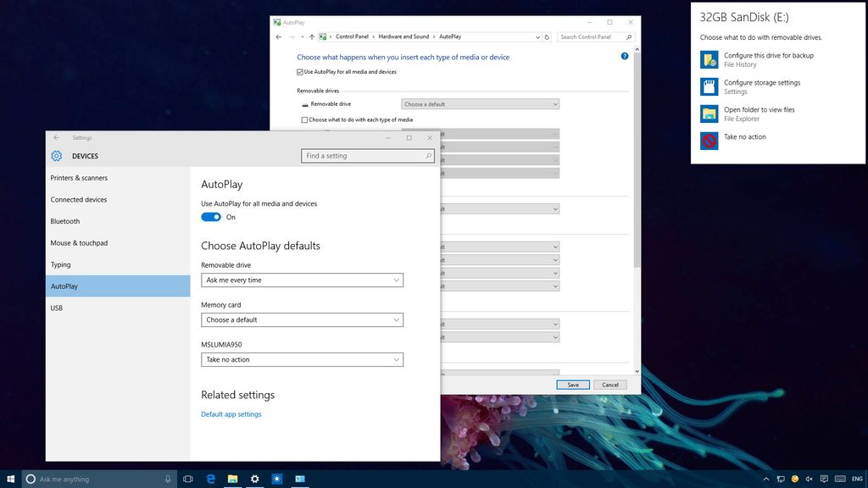Expand the Memory card default dropdown
The image size is (868, 488).
(301, 319)
